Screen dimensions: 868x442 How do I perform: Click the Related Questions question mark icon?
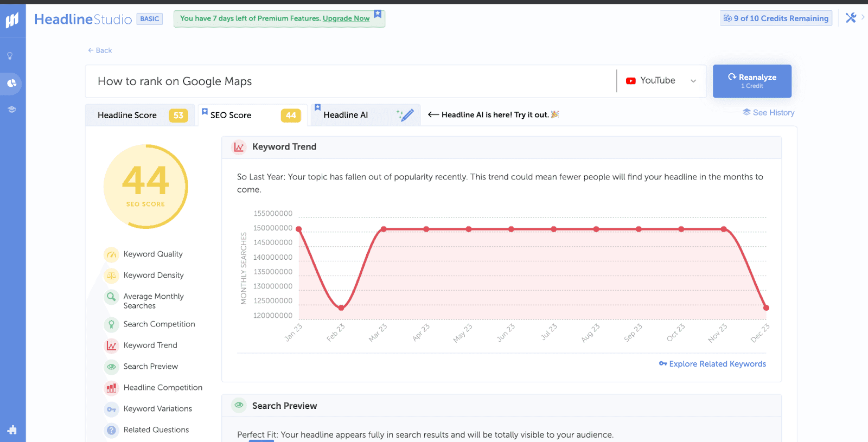click(111, 430)
